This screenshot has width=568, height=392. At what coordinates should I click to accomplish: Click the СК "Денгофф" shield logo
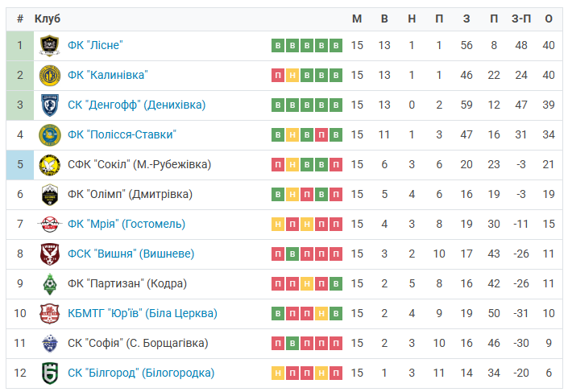(x=50, y=105)
